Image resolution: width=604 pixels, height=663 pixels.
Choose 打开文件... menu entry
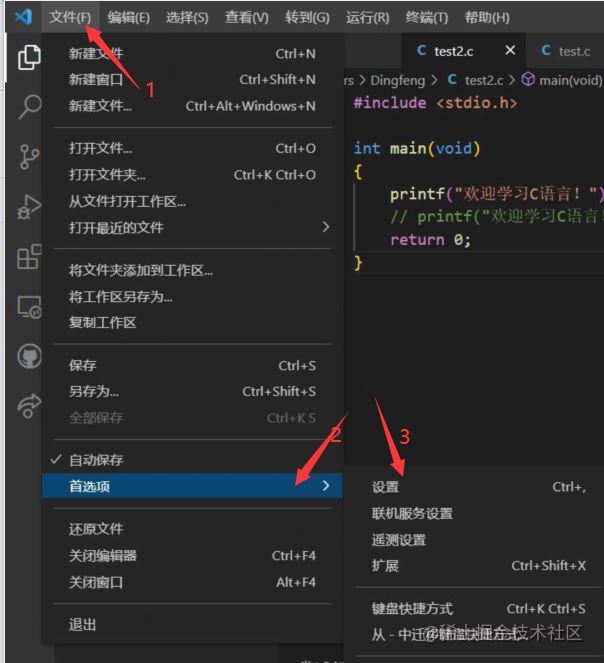click(x=192, y=148)
